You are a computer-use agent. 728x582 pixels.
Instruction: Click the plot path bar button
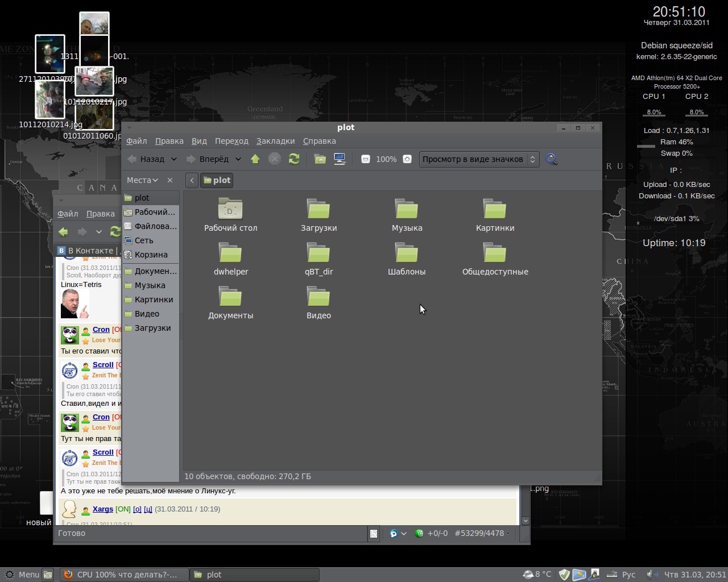coord(217,180)
